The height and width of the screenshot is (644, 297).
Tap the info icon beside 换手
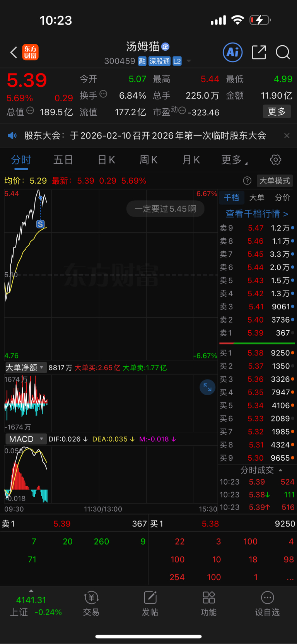[103, 94]
